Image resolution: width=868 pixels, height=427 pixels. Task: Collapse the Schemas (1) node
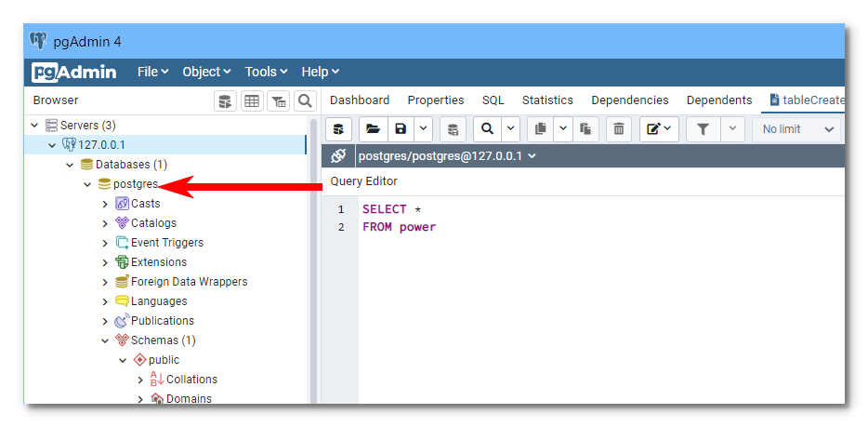[105, 340]
